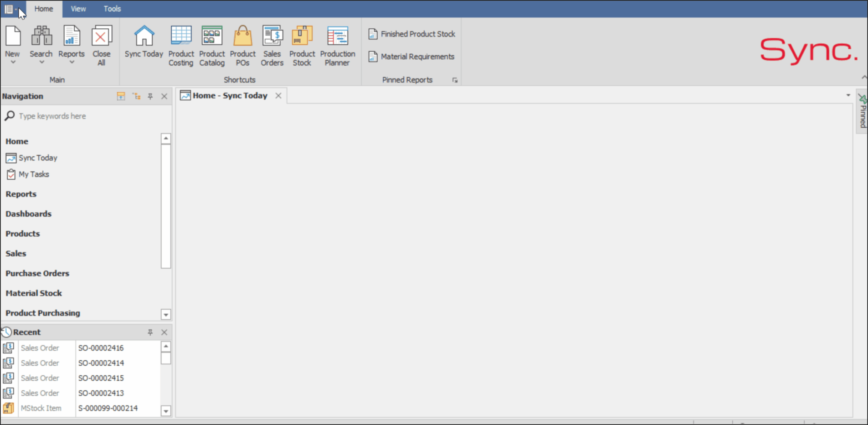Open Production Planner shortcut
Viewport: 868px width, 425px height.
tap(337, 46)
